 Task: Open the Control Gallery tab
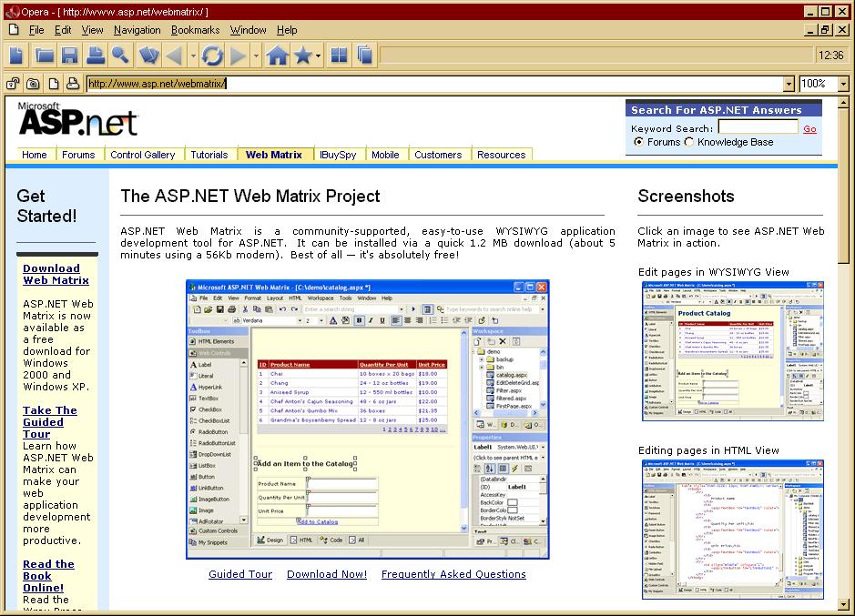[x=143, y=155]
